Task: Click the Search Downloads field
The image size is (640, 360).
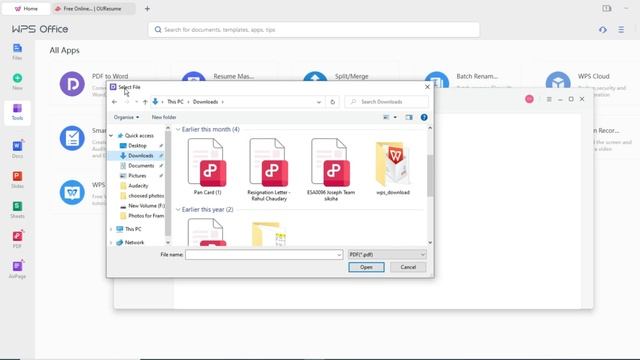Action: click(x=387, y=102)
